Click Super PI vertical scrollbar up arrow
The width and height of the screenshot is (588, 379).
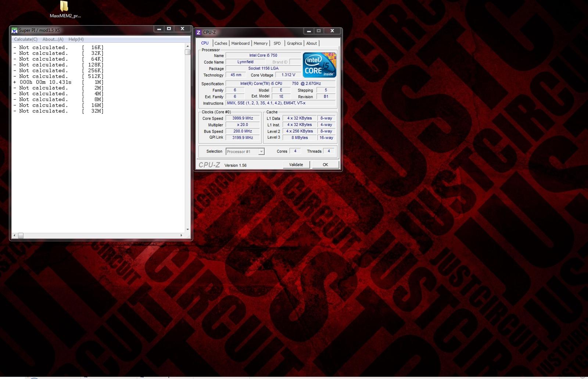[x=188, y=46]
